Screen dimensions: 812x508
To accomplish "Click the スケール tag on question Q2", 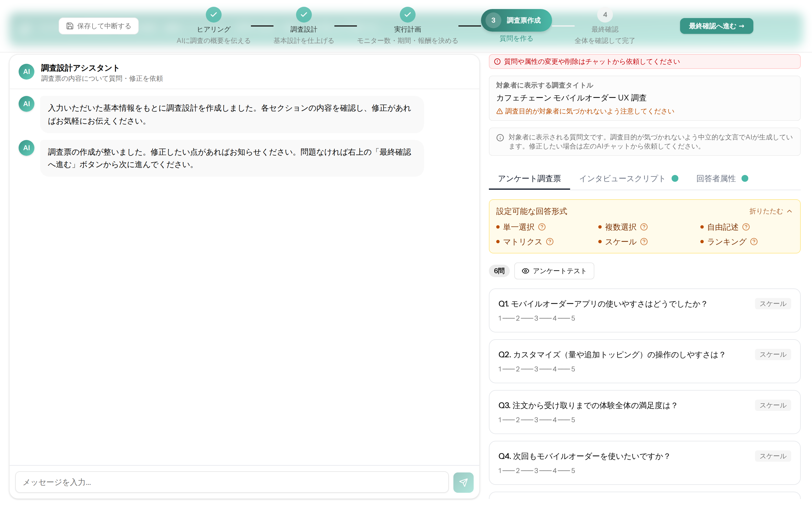I will [773, 354].
